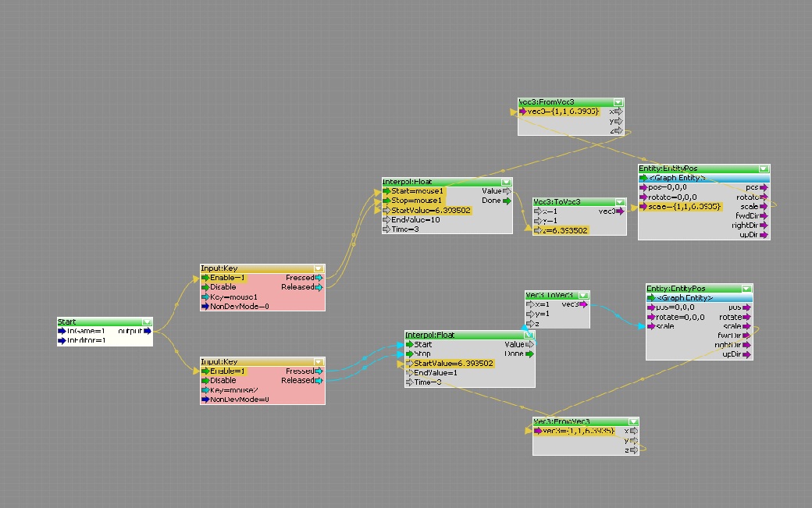This screenshot has height=508, width=812.
Task: Open dropdown on Interpol:Float node with EndValue=10
Action: 506,182
